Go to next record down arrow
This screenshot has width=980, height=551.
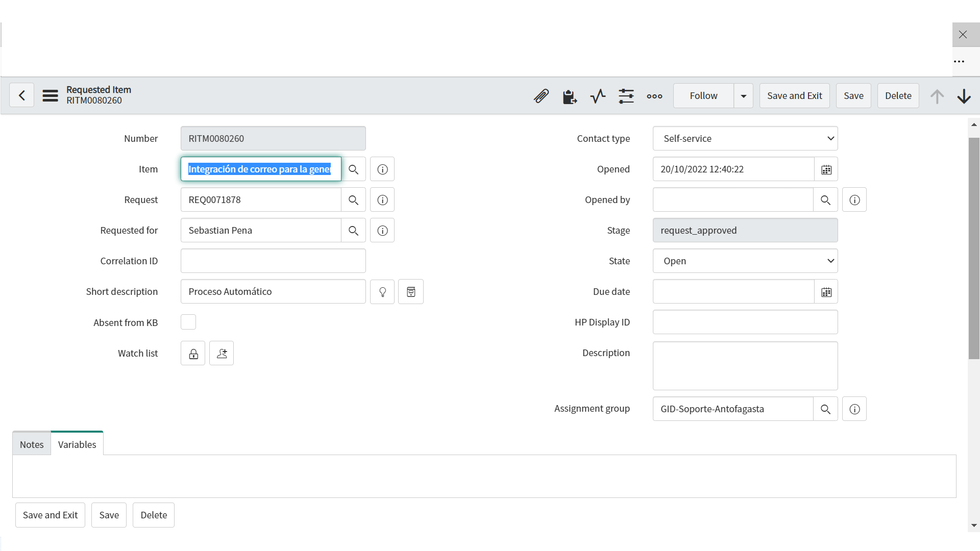(964, 96)
